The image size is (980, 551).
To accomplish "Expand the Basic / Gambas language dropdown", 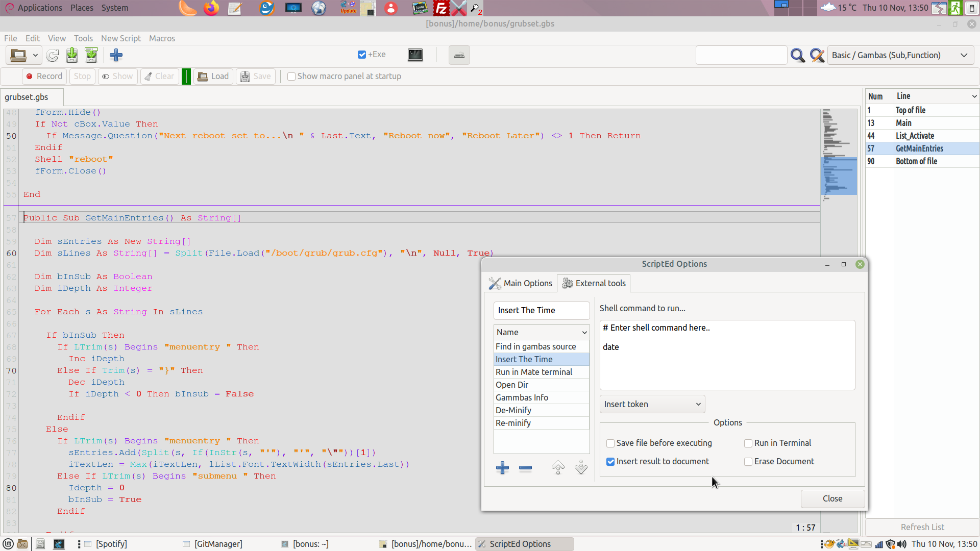I will [x=899, y=55].
